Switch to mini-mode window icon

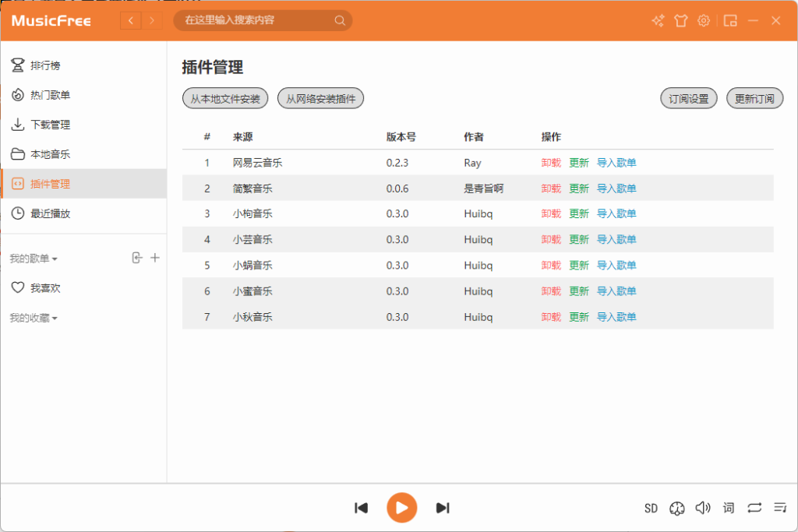[x=730, y=20]
